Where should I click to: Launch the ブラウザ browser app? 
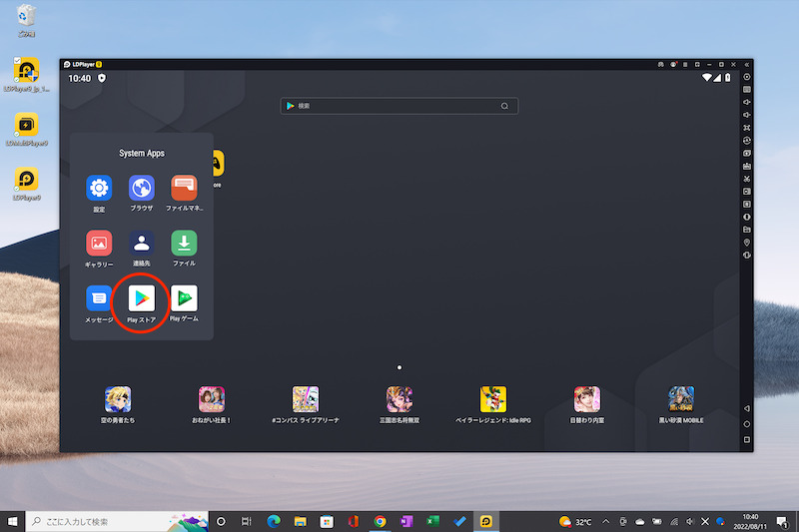[x=141, y=189]
